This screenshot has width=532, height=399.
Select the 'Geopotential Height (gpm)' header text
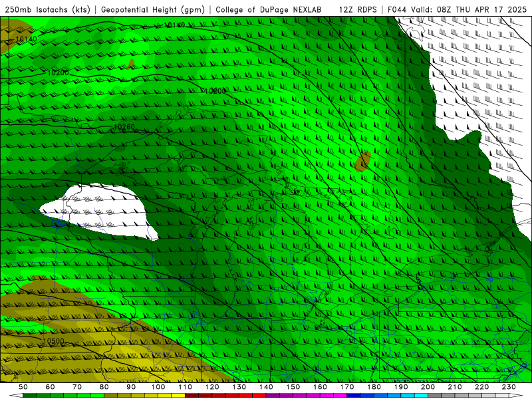pyautogui.click(x=153, y=9)
